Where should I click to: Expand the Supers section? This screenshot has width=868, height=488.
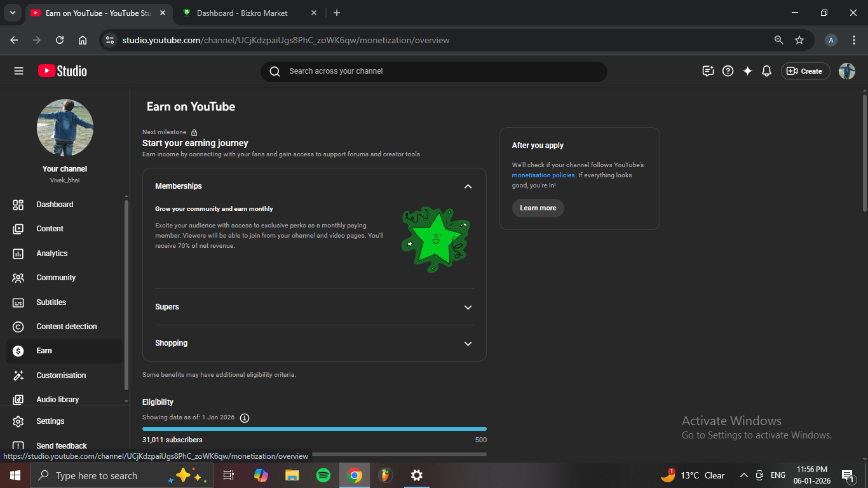pos(468,307)
